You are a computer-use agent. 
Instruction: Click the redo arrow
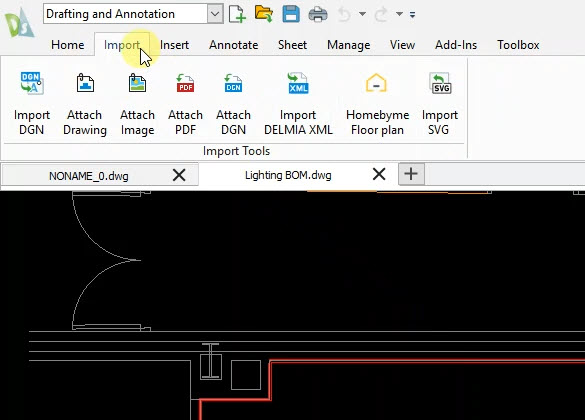click(381, 15)
